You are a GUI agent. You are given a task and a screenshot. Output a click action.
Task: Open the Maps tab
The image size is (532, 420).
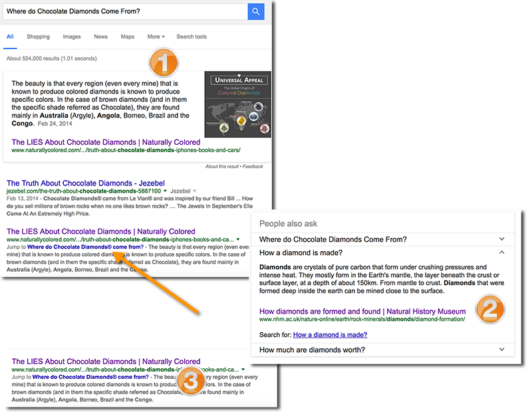coord(128,37)
